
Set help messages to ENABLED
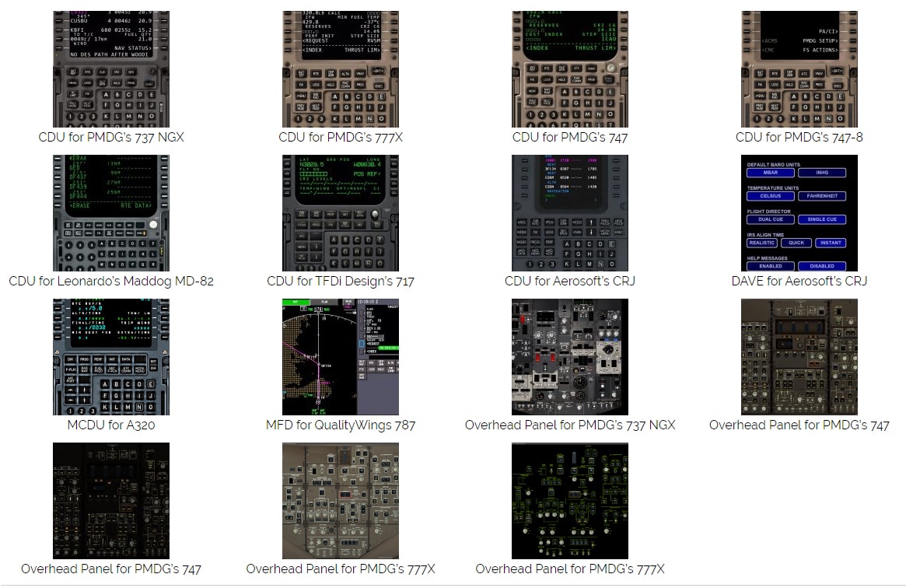pyautogui.click(x=770, y=266)
